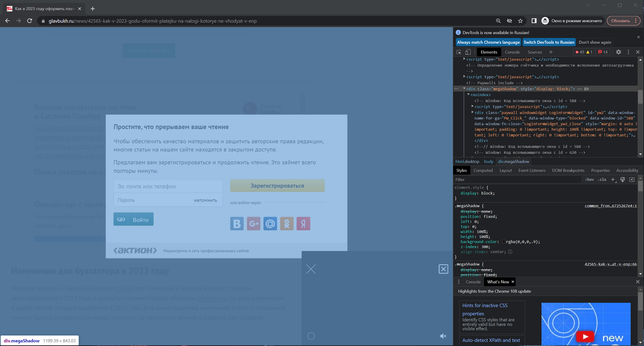Viewport: 644px width, 346px height.
Task: Toggle rendering emulation paintbrush icon
Action: (622, 180)
